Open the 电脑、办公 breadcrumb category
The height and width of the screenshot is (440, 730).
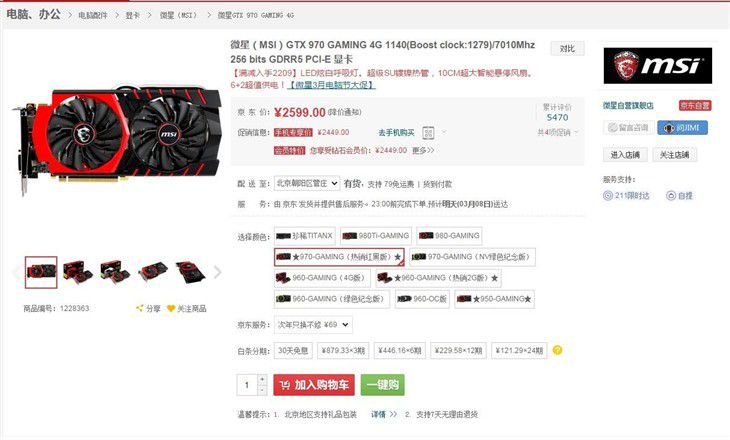[33, 14]
